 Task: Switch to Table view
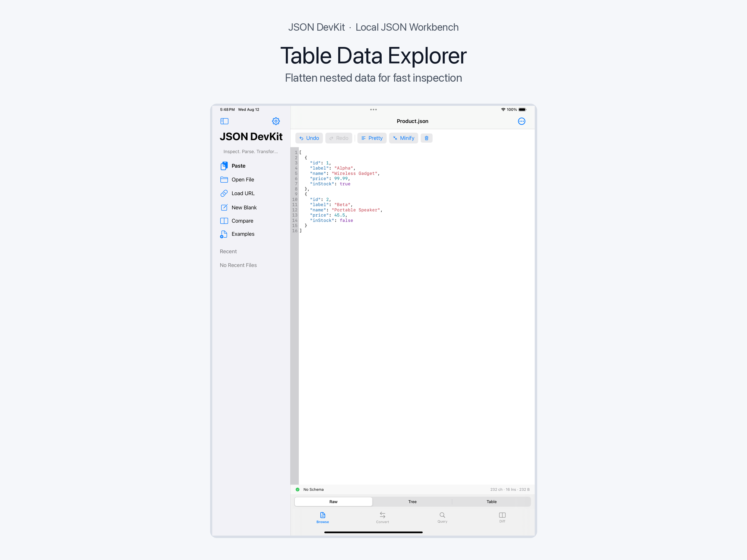(491, 502)
